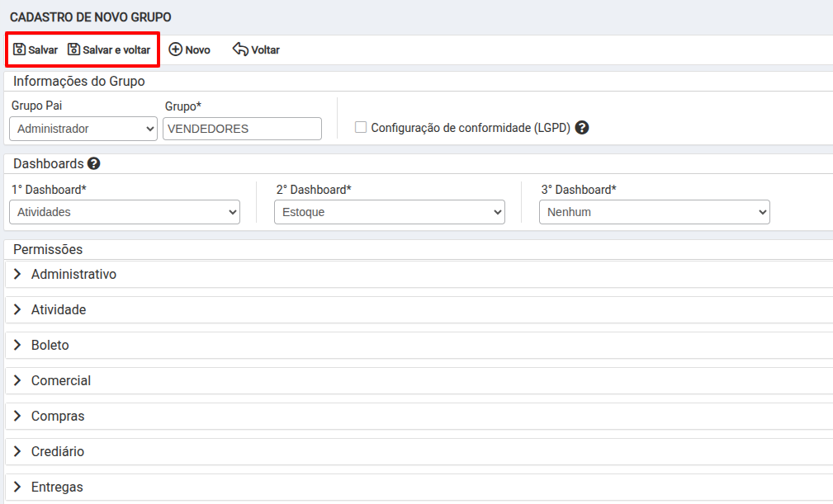Click the Administrativo section title
Viewport: 833px width, 504px height.
coord(73,275)
